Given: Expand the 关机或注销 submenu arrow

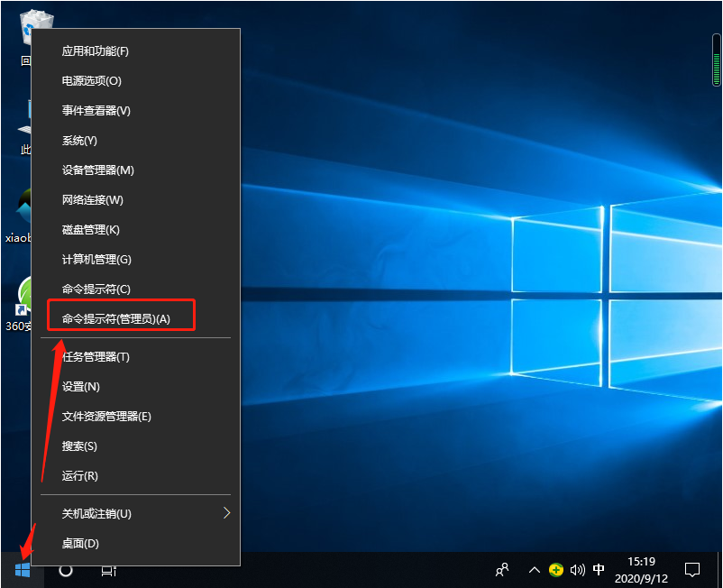Looking at the screenshot, I should click(x=228, y=513).
